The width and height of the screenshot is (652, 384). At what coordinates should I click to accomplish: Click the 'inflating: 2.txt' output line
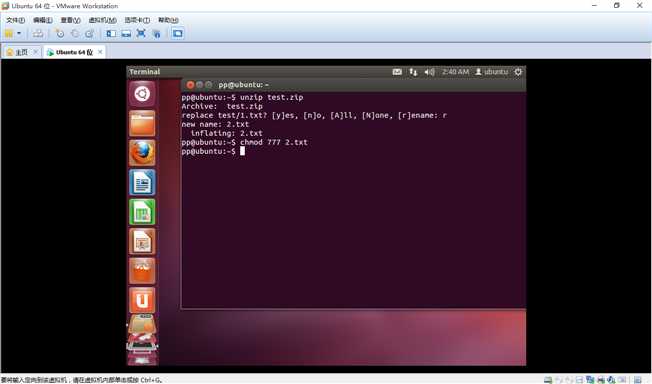[227, 133]
